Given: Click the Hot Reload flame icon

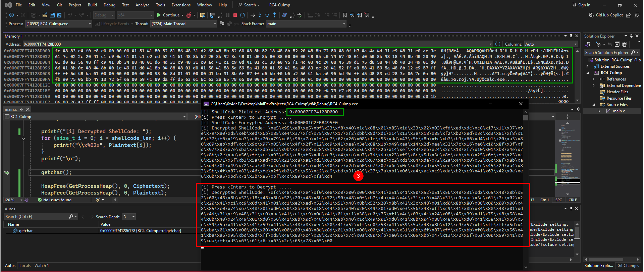Looking at the screenshot, I should 189,15.
